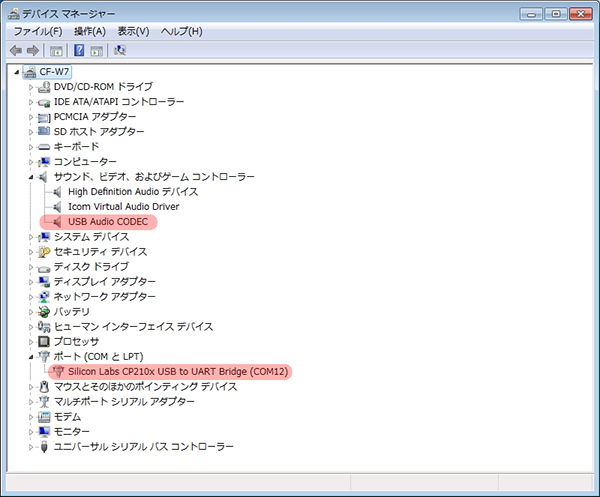Minimize the デバイス マネージャー window
This screenshot has width=600, height=497.
point(531,14)
